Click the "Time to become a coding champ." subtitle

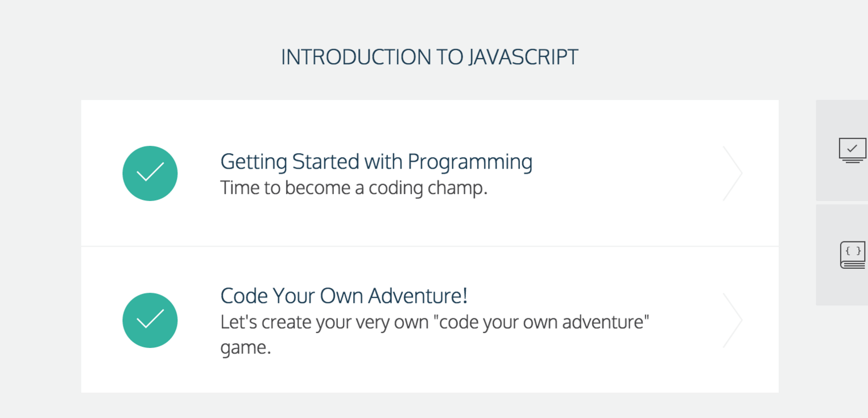(354, 188)
